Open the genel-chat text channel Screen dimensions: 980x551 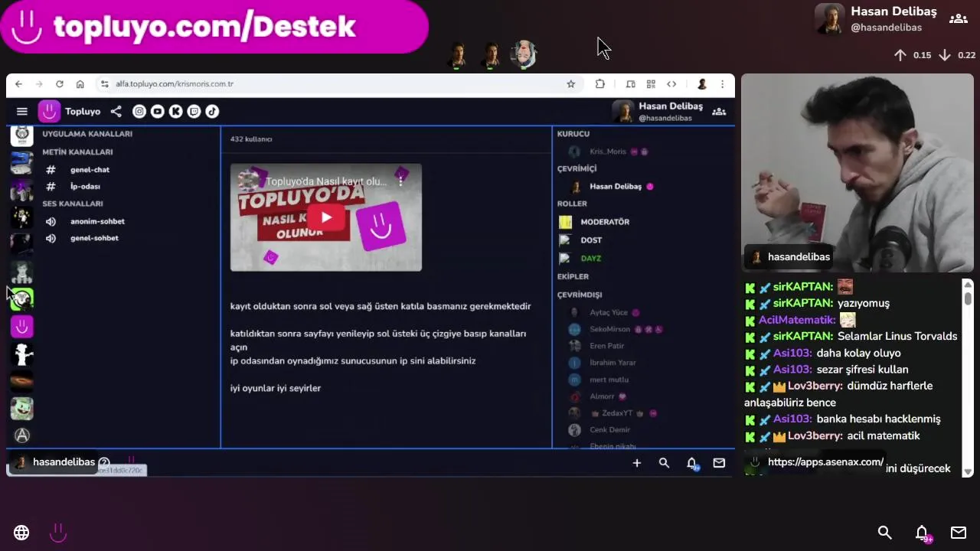pos(90,170)
